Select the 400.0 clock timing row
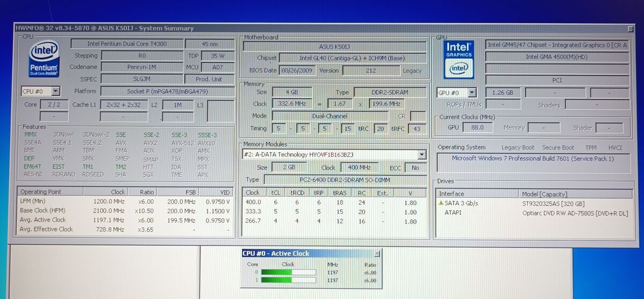 click(x=334, y=203)
